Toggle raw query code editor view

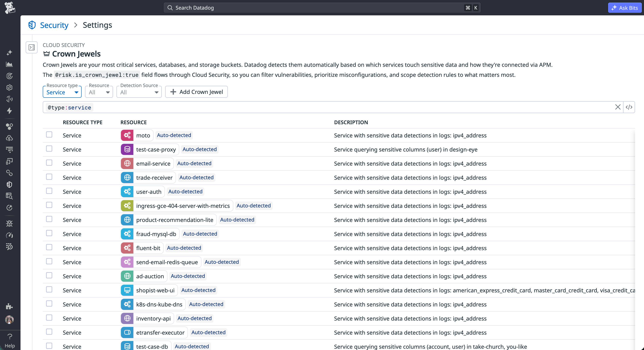point(629,107)
